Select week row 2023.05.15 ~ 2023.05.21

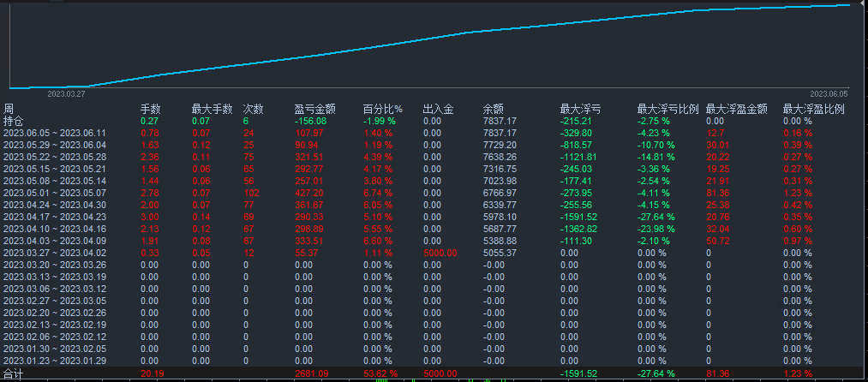(54, 169)
